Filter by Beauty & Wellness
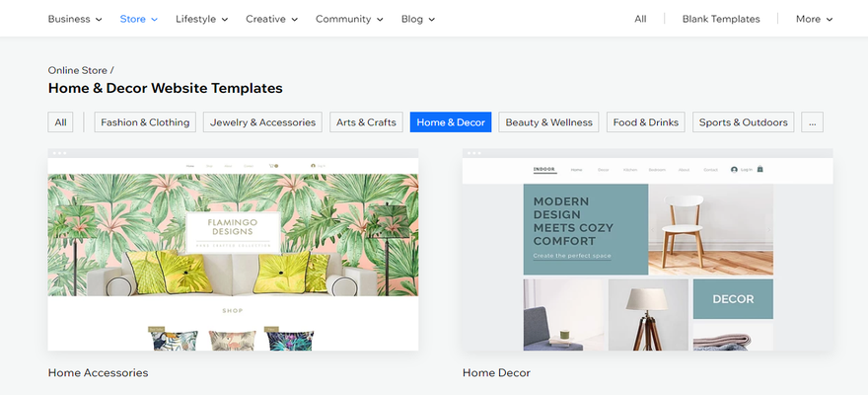 (549, 122)
